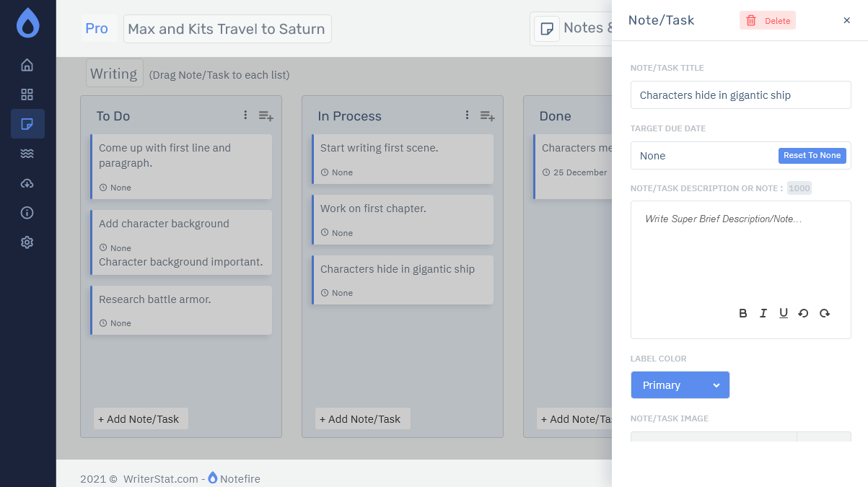
Task: Apply italic formatting in the description editor
Action: coord(763,312)
